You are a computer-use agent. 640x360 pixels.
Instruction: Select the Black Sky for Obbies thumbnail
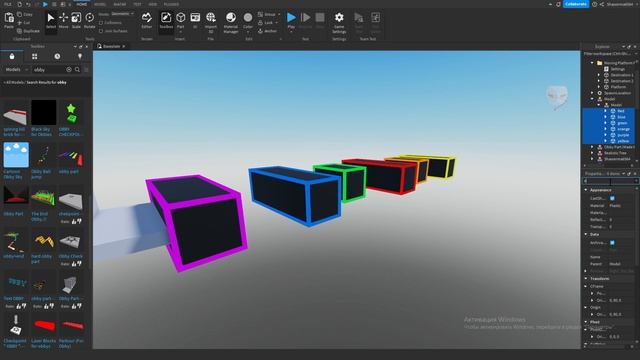tap(44, 112)
